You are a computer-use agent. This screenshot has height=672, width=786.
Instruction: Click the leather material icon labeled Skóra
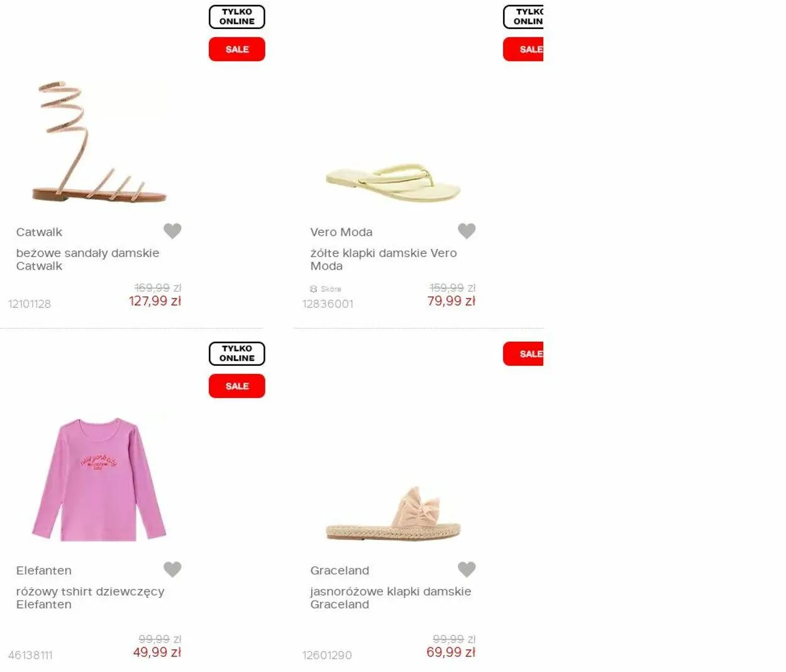(x=314, y=289)
